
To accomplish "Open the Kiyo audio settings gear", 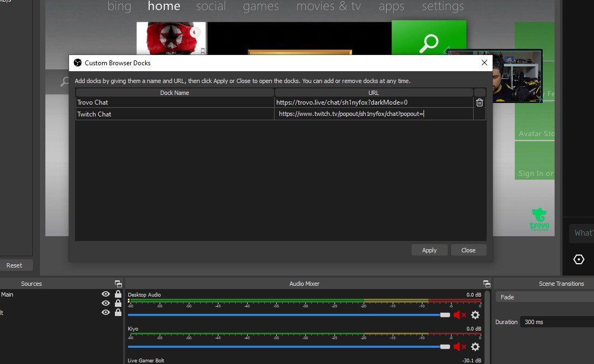I will 475,347.
